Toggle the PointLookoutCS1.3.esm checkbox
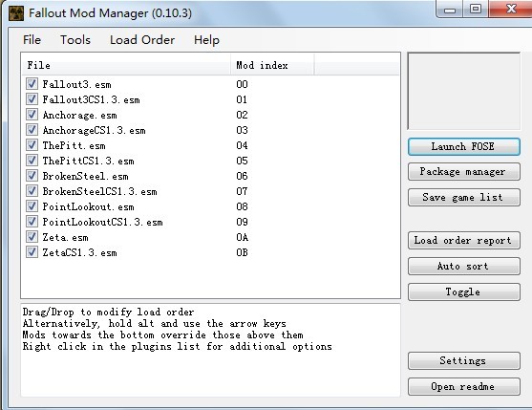This screenshot has width=532, height=410. [32, 222]
